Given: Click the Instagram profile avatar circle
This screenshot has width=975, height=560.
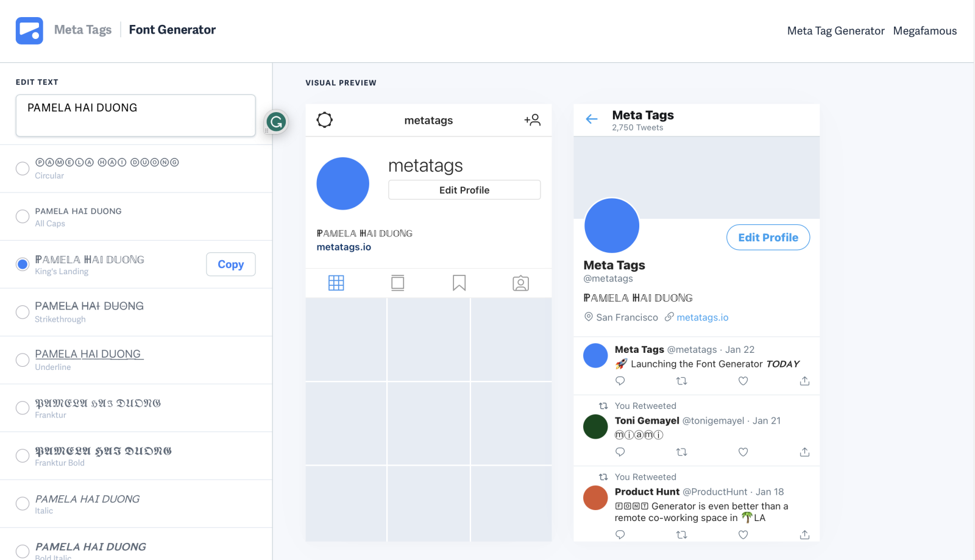Looking at the screenshot, I should (343, 183).
